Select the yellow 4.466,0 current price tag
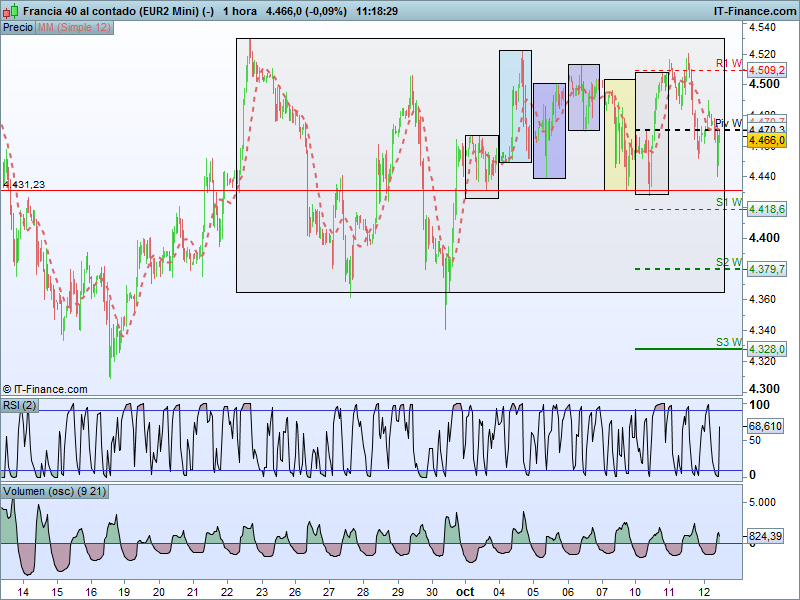 click(766, 140)
